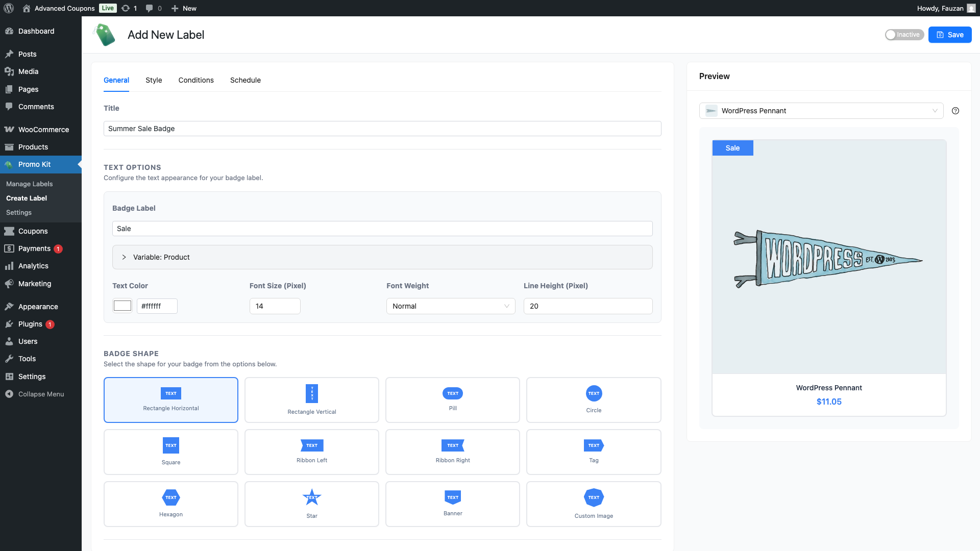Open the Conditions tab
Screen dimensions: 980x551
(x=196, y=80)
